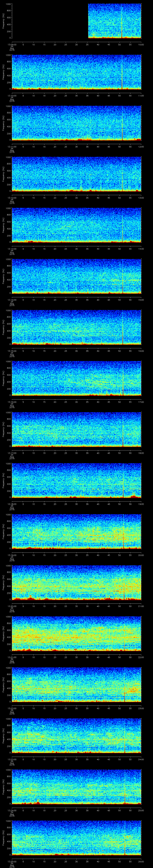Select the '13:13:00' time axis label
153x868 pixels.
[12, 249]
